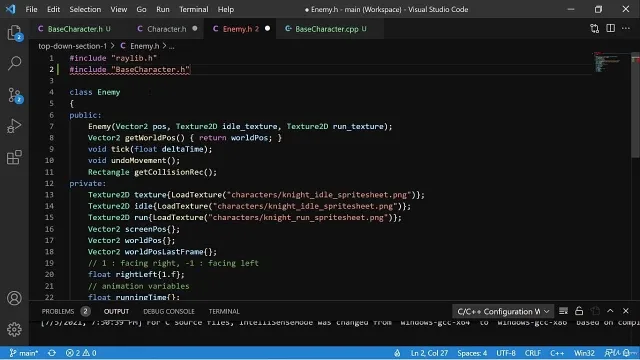Open the DEBUG CONSOLE panel tab
Screen dimensions: 640x360
pyautogui.click(x=169, y=311)
